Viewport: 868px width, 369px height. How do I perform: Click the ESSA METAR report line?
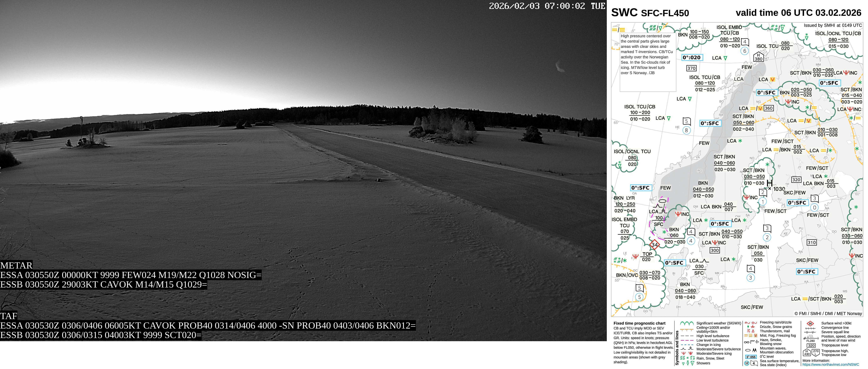pyautogui.click(x=131, y=275)
